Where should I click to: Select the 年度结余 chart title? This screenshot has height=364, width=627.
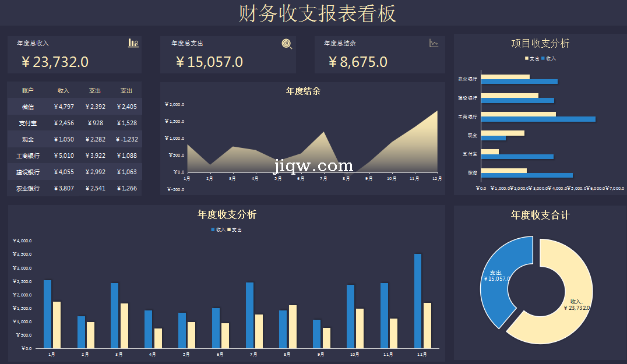pos(303,91)
